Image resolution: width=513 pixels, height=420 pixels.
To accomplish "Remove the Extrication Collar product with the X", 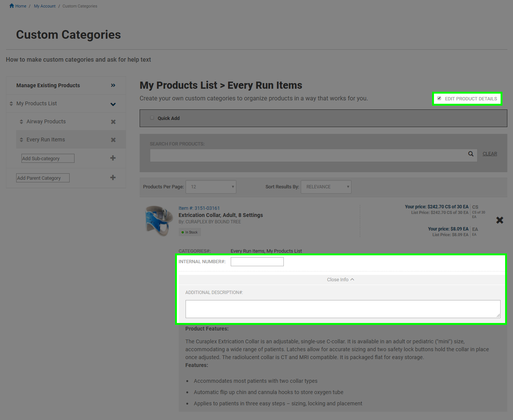I will pos(499,220).
